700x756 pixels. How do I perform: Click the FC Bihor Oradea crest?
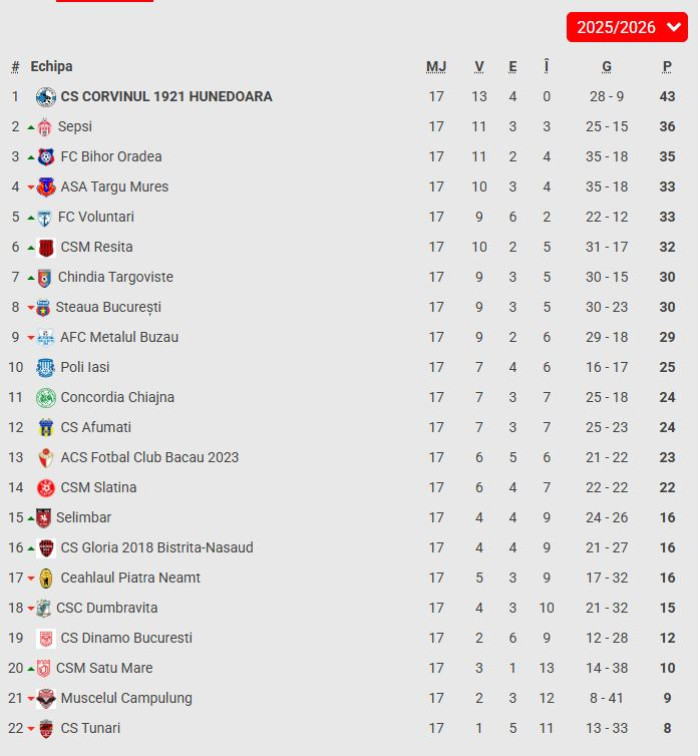click(46, 157)
